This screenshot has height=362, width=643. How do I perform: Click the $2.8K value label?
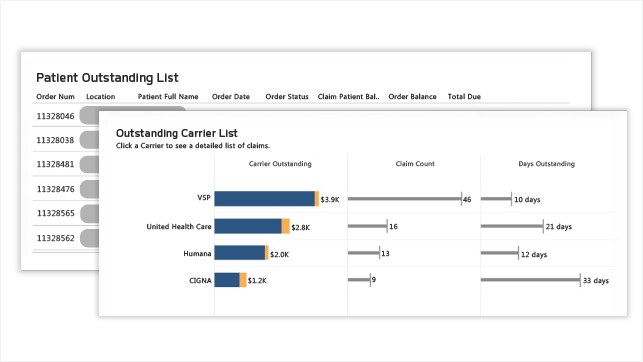click(301, 228)
